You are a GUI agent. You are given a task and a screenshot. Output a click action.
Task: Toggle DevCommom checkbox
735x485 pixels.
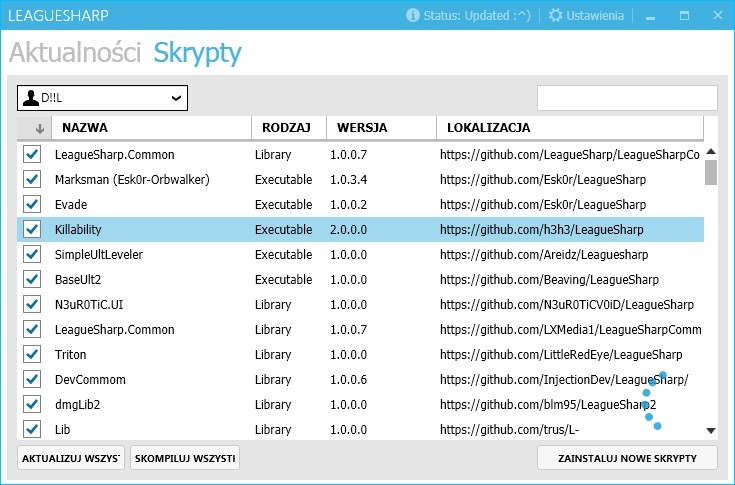tap(32, 379)
